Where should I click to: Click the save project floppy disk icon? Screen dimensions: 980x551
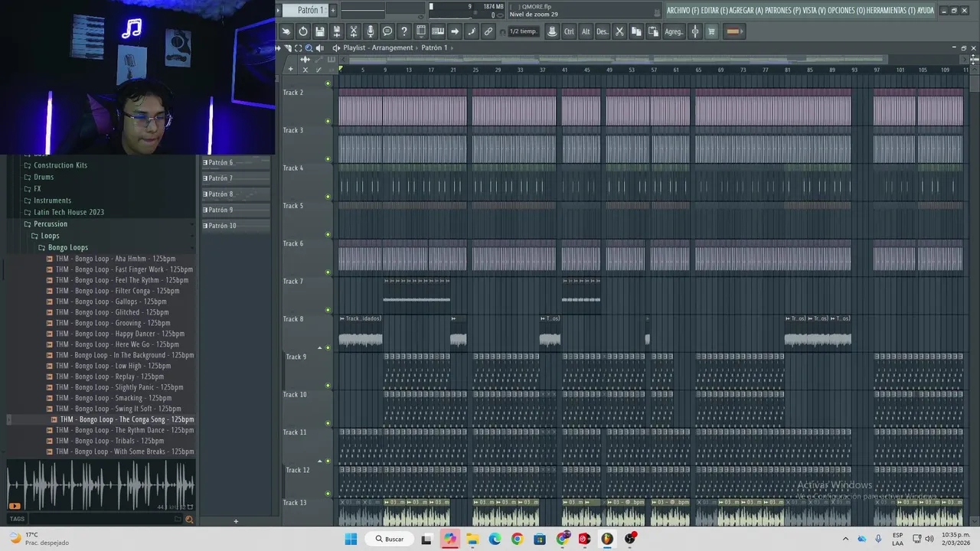320,31
